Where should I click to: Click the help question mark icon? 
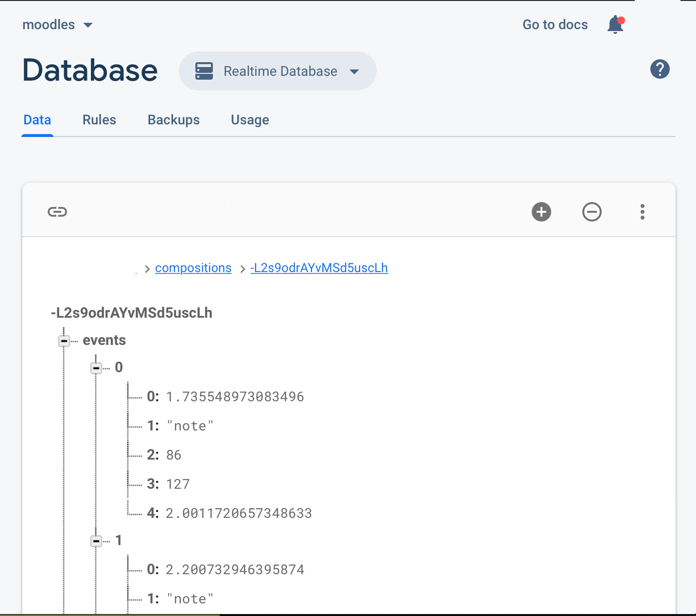(x=660, y=69)
